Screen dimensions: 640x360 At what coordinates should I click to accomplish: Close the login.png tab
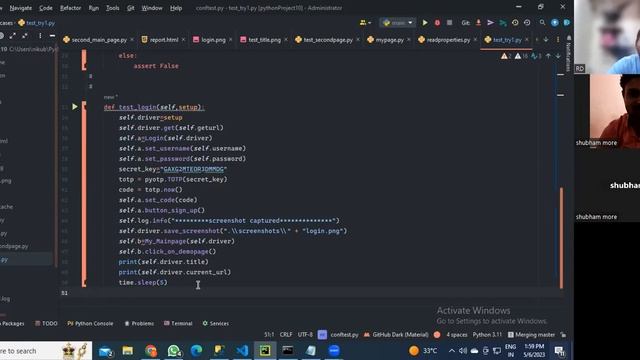pyautogui.click(x=231, y=40)
